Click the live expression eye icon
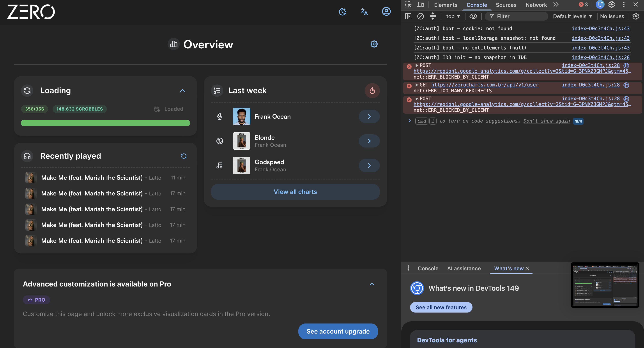This screenshot has height=348, width=644. [x=473, y=16]
